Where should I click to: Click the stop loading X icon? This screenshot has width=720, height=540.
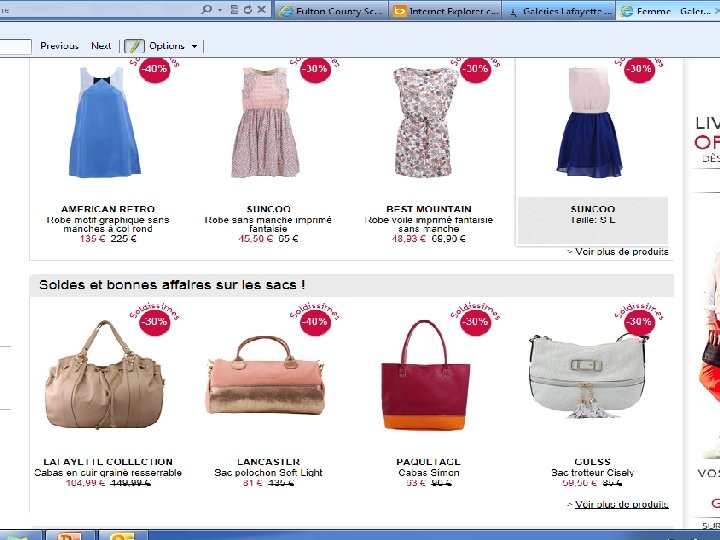pyautogui.click(x=262, y=9)
